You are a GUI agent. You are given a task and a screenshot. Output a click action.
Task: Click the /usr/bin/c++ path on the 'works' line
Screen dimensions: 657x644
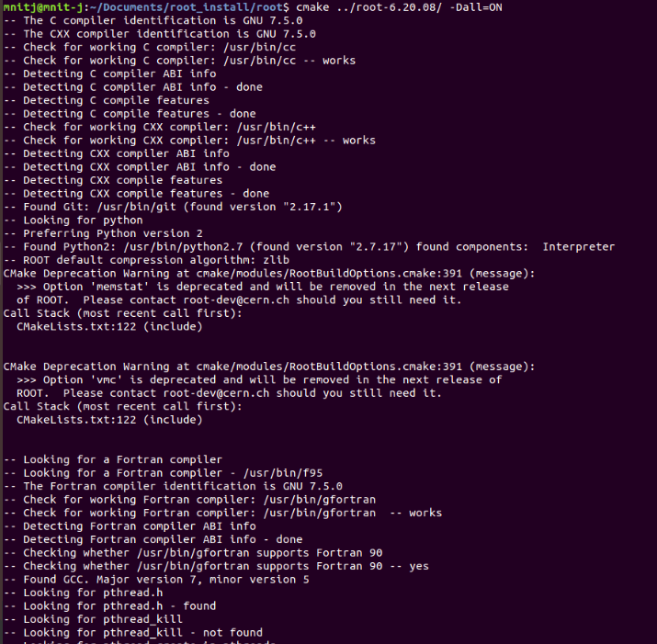277,141
